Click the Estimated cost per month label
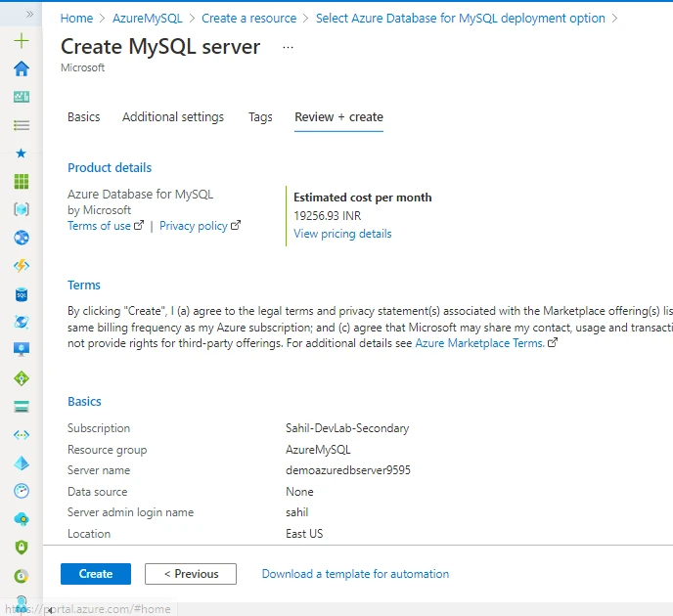673x616 pixels. click(x=363, y=198)
